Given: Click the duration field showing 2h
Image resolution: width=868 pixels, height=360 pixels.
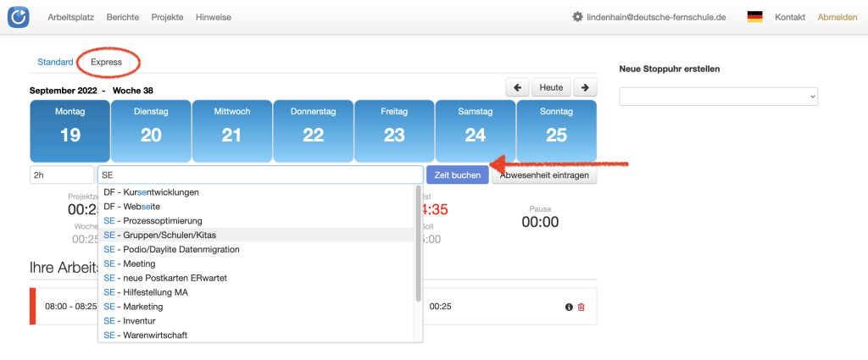Looking at the screenshot, I should [61, 174].
